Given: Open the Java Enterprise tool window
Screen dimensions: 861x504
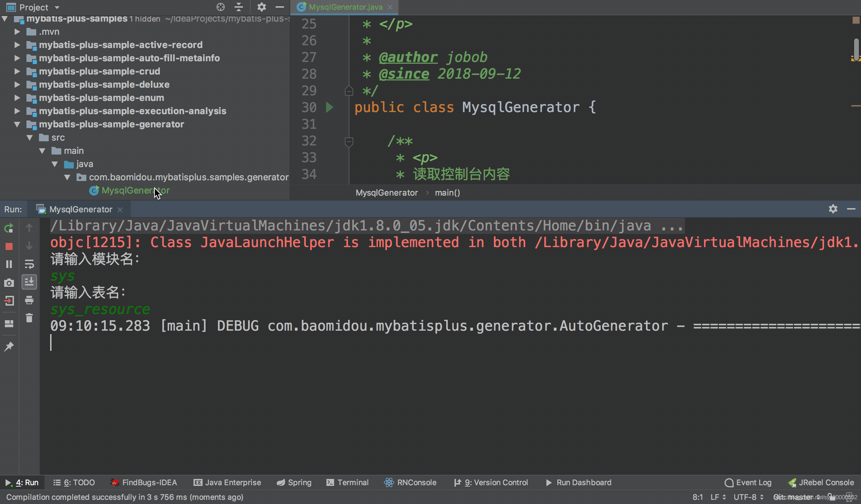Looking at the screenshot, I should click(x=227, y=482).
